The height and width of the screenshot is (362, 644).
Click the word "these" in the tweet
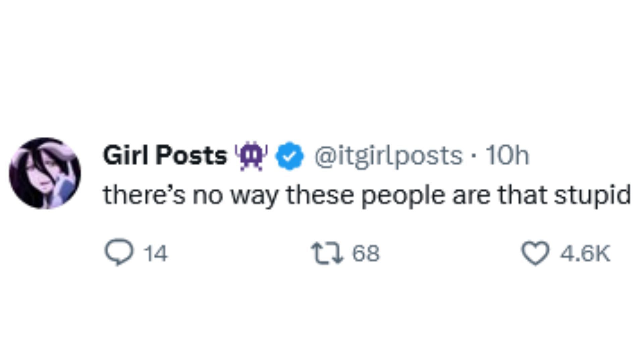coord(320,195)
